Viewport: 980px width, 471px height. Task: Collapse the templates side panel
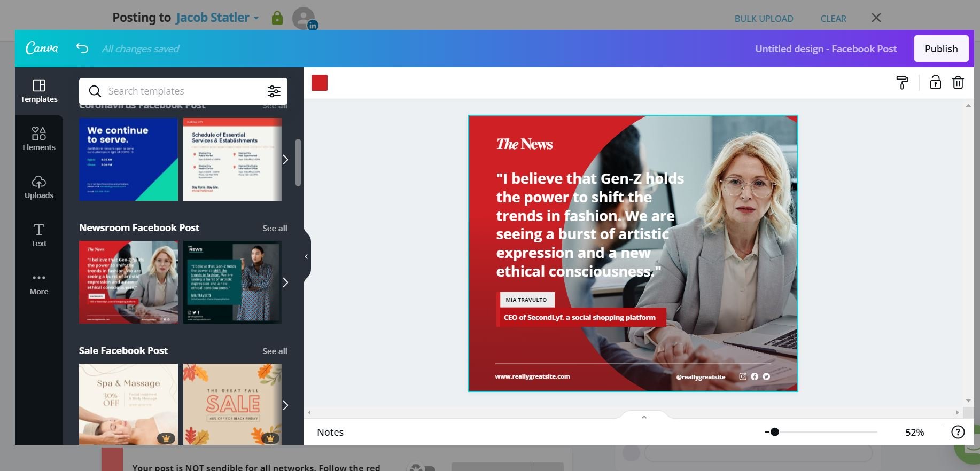click(x=306, y=257)
